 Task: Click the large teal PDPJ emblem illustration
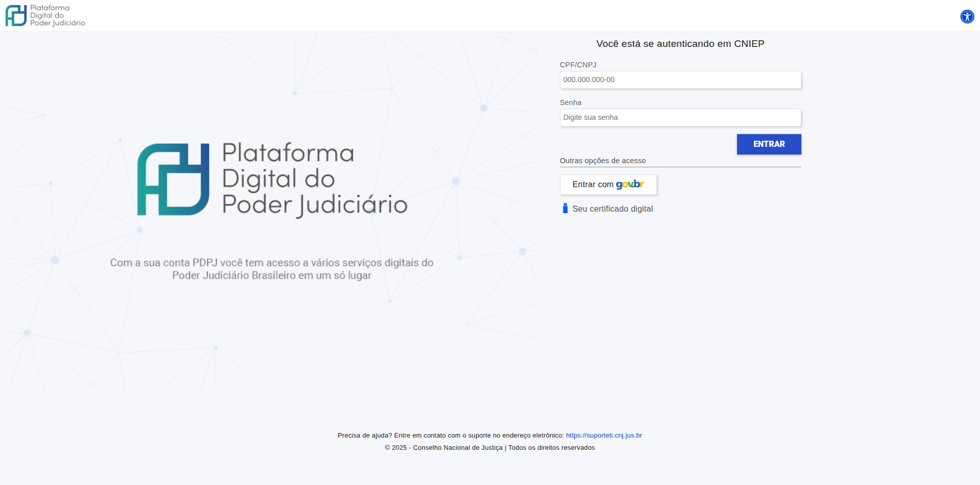[174, 180]
